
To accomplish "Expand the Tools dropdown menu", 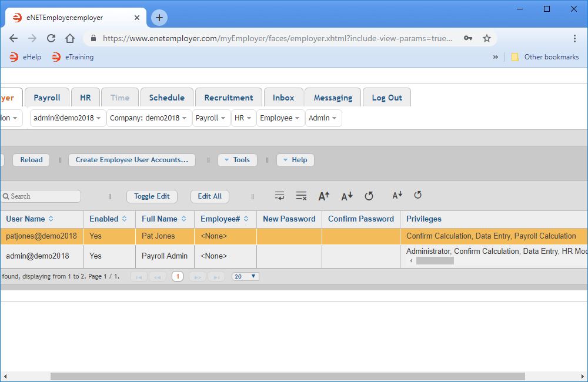I will (x=238, y=160).
